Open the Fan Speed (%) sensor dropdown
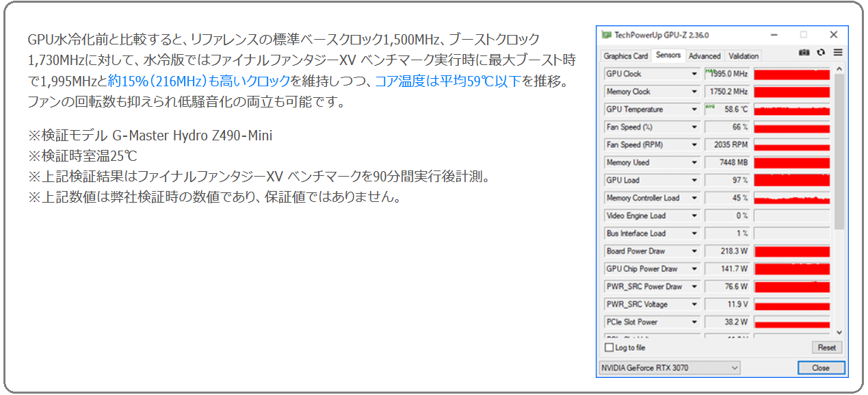The height and width of the screenshot is (395, 868). (694, 127)
